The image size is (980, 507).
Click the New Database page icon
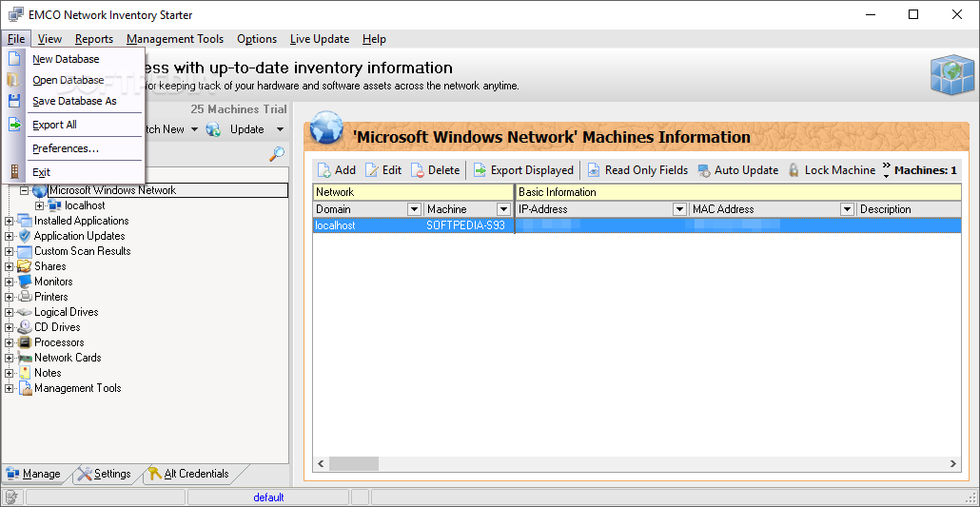[13, 59]
